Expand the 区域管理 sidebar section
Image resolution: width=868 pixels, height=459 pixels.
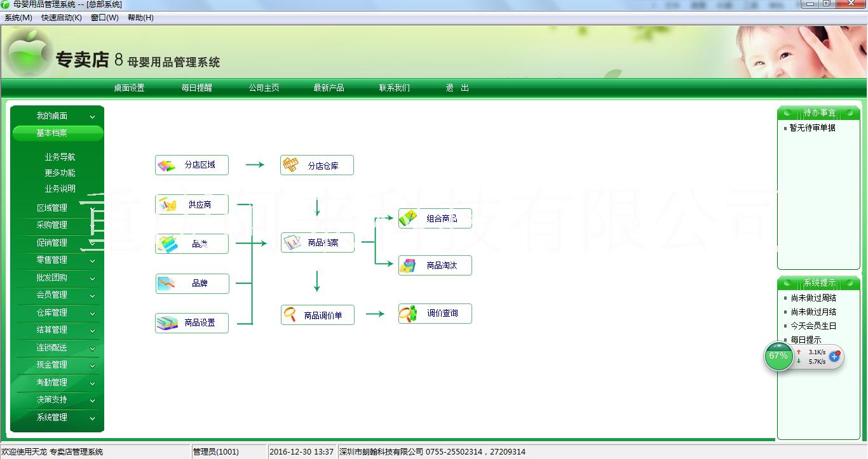click(x=57, y=208)
